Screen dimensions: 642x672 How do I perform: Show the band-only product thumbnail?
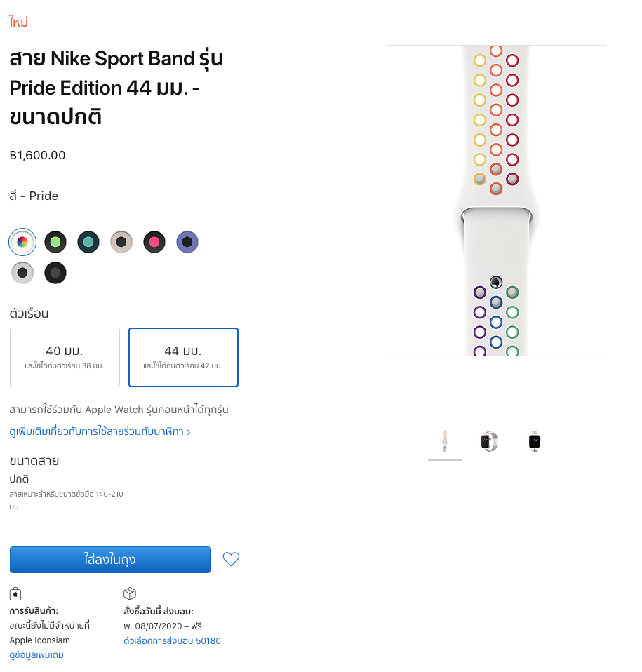pyautogui.click(x=445, y=442)
